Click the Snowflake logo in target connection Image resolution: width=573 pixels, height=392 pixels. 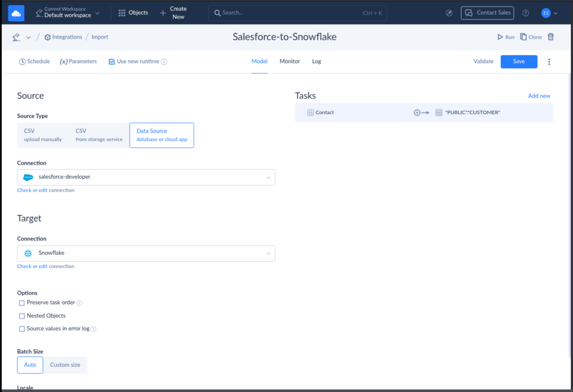coord(28,253)
